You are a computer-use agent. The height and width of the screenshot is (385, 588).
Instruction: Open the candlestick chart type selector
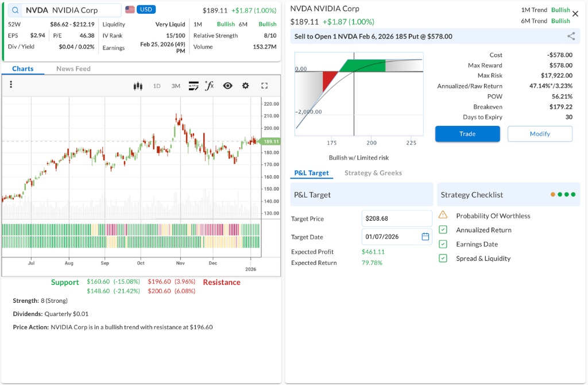click(138, 86)
